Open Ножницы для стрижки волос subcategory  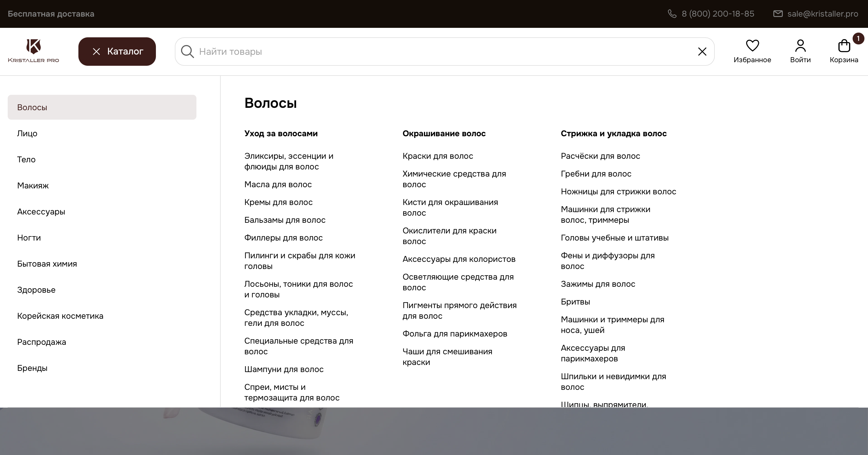(618, 191)
